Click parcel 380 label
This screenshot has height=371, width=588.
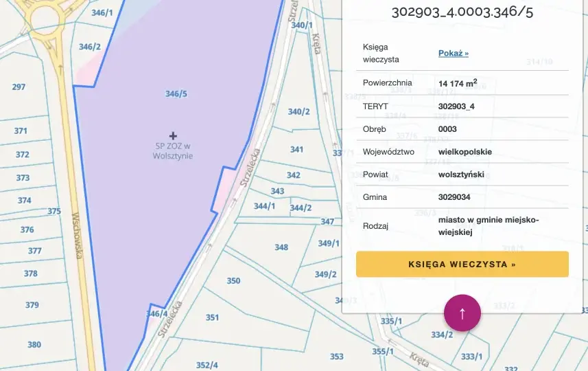[x=34, y=345]
